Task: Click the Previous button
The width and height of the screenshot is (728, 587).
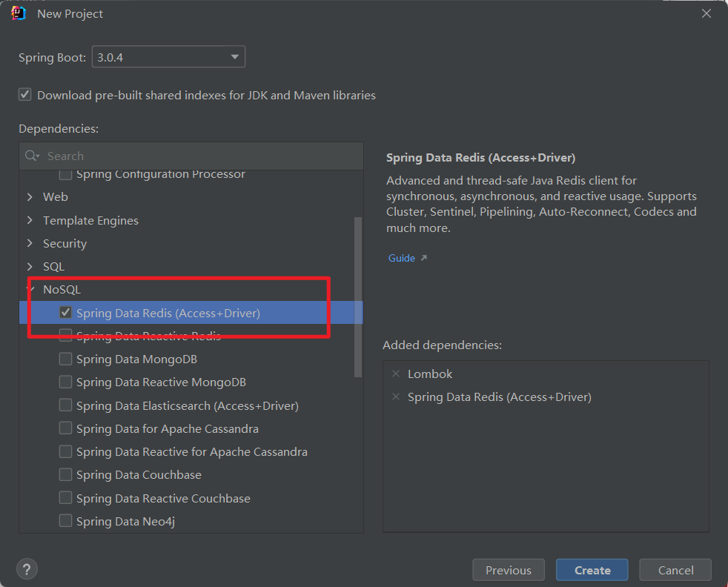Action: [509, 570]
